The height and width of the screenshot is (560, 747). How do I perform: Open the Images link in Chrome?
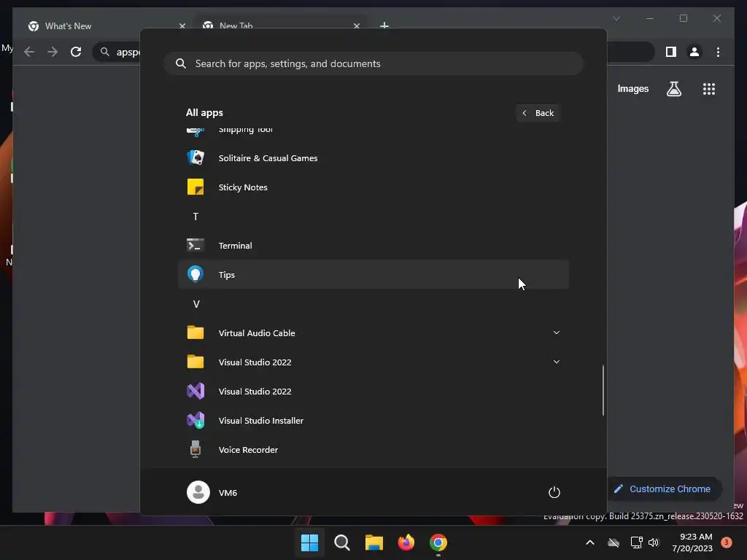click(x=632, y=88)
